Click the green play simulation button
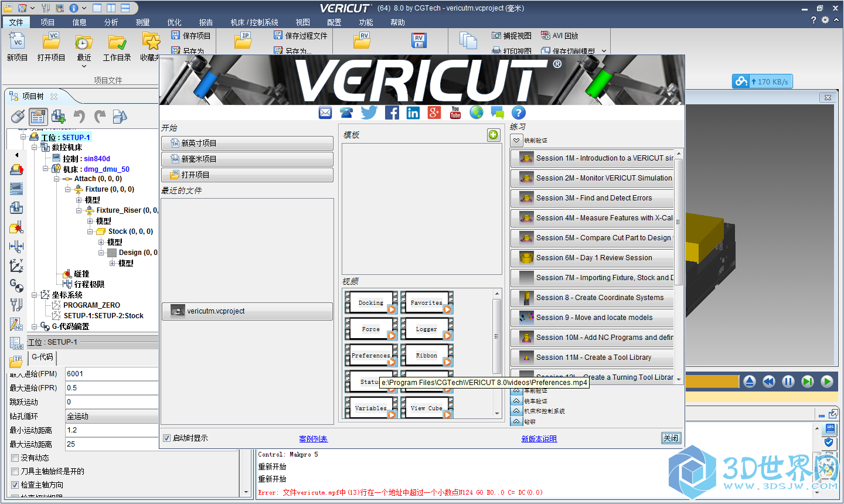 coord(827,382)
